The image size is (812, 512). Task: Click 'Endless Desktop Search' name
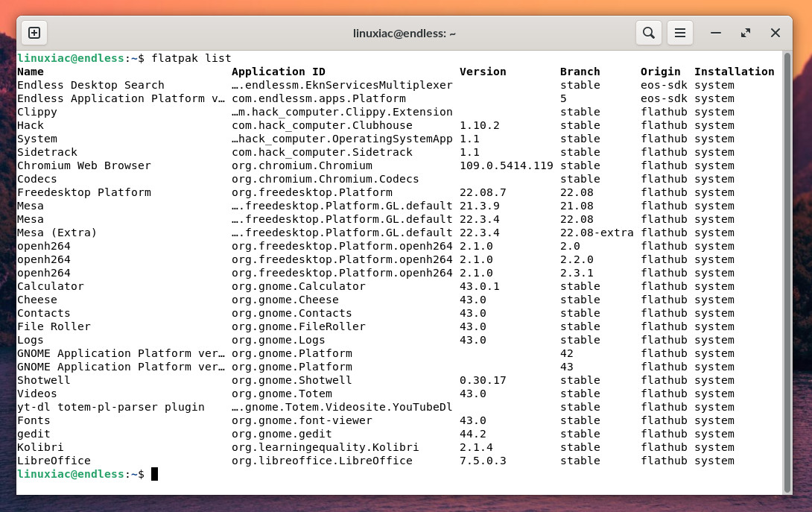pos(91,85)
